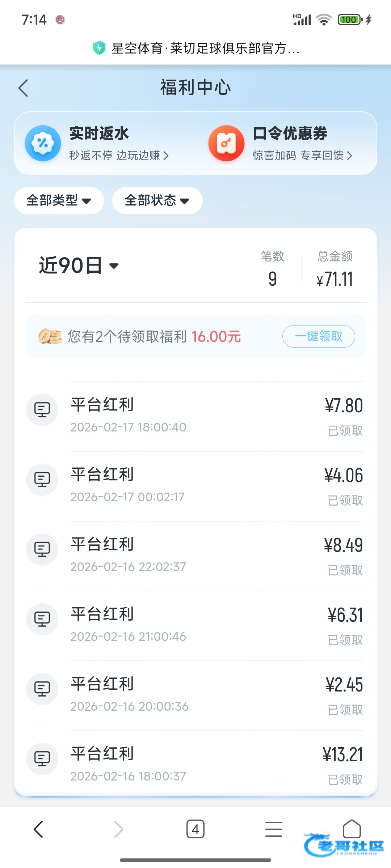Tap the browser back navigation arrow
Image resolution: width=391 pixels, height=868 pixels.
click(x=39, y=829)
